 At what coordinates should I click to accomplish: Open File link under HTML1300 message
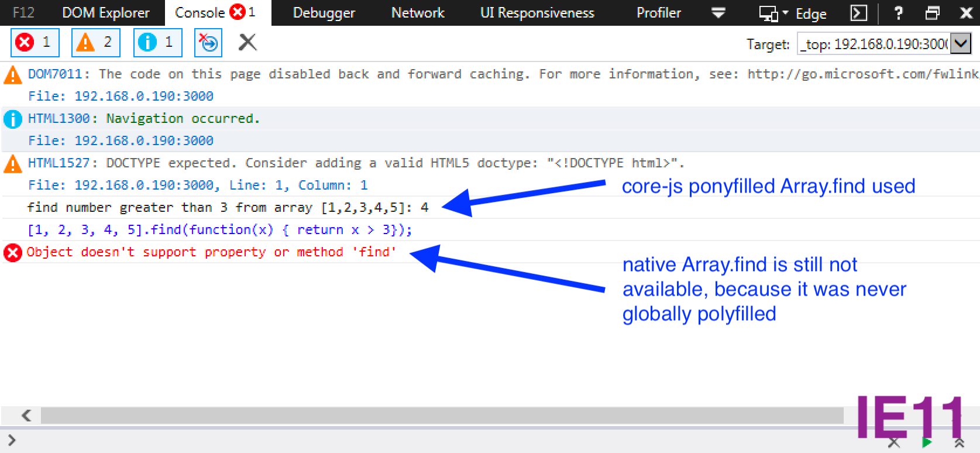(x=144, y=140)
